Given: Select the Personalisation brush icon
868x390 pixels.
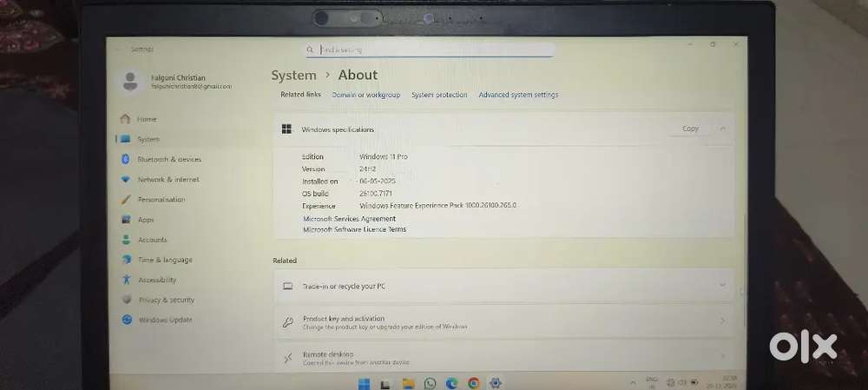Looking at the screenshot, I should [126, 199].
